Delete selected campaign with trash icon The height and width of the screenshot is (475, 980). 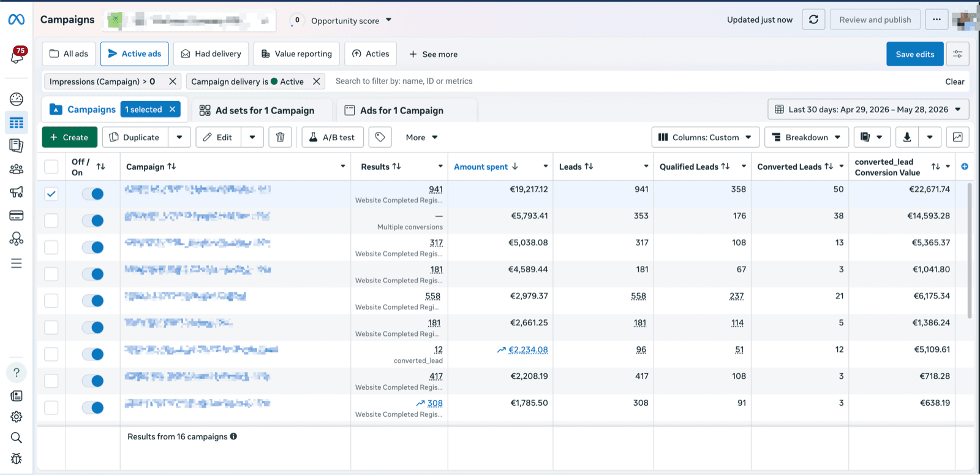(x=280, y=137)
